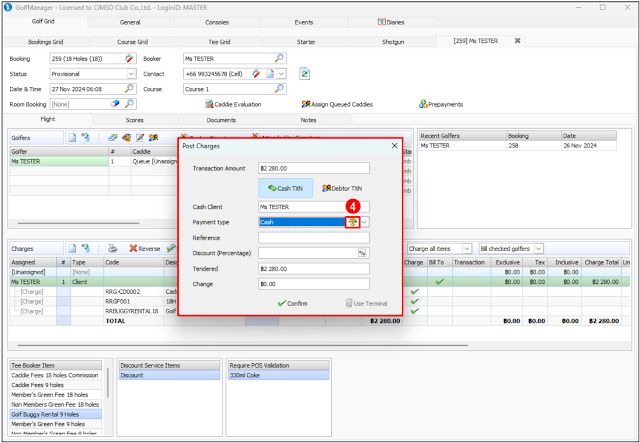This screenshot has width=640, height=443.
Task: Open the Bookings Grid tab
Action: [x=46, y=42]
